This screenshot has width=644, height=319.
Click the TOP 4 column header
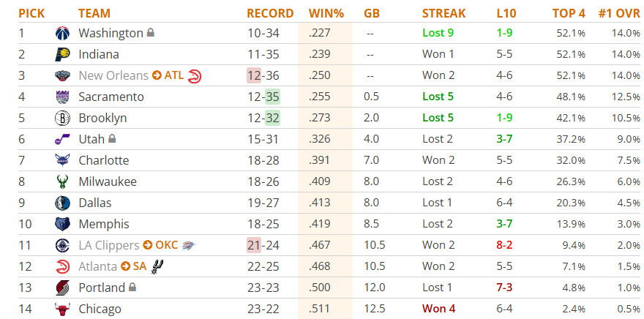tap(569, 13)
